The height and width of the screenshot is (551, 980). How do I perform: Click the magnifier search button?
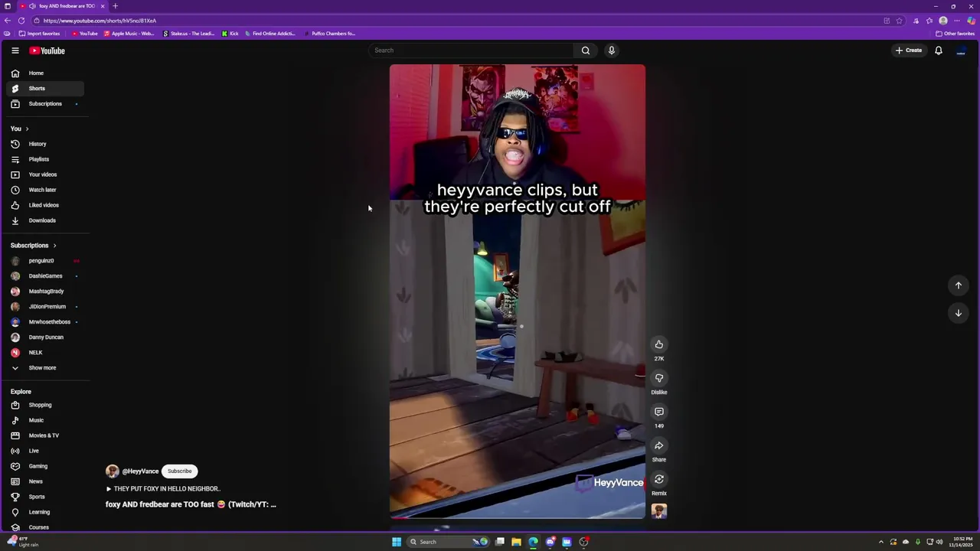[x=586, y=51]
